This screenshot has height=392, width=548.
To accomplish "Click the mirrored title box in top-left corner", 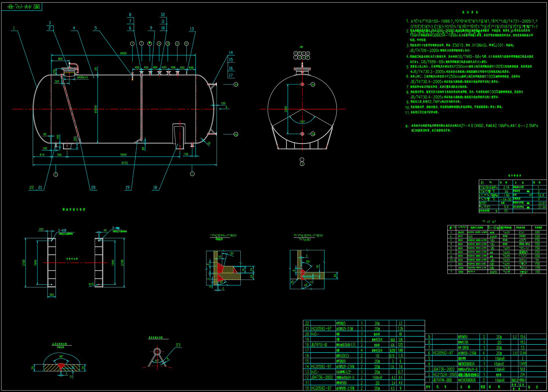I will click(22, 6).
